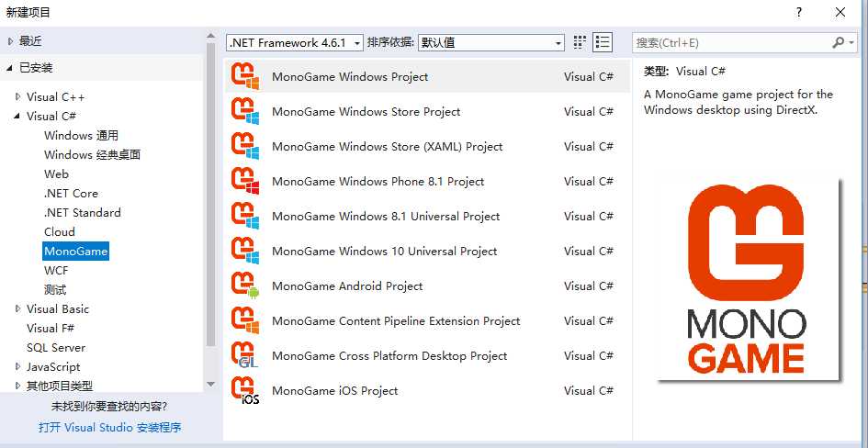Click the tree scrollbar down arrow
Viewport: 868px width, 448px height.
(x=211, y=384)
